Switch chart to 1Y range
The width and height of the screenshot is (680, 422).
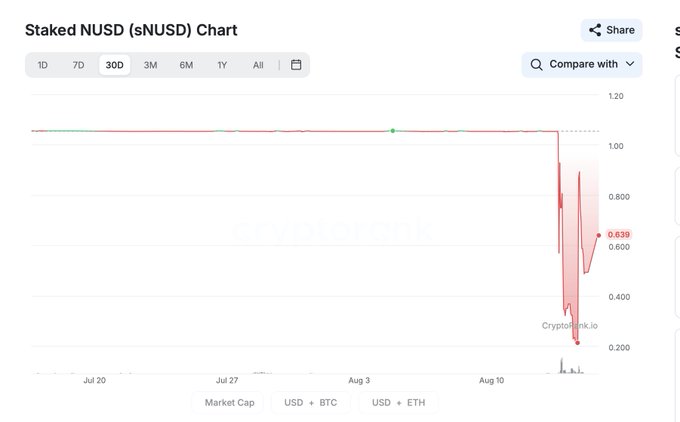coord(222,65)
